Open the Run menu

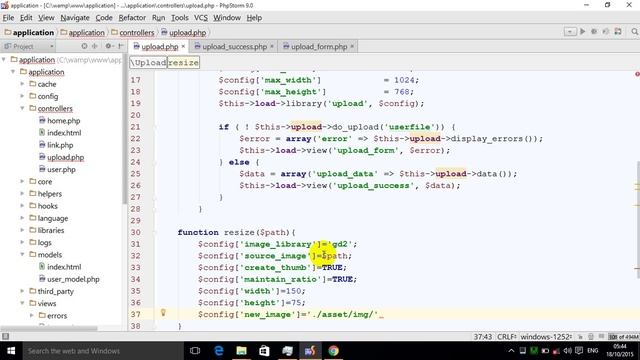[158, 18]
